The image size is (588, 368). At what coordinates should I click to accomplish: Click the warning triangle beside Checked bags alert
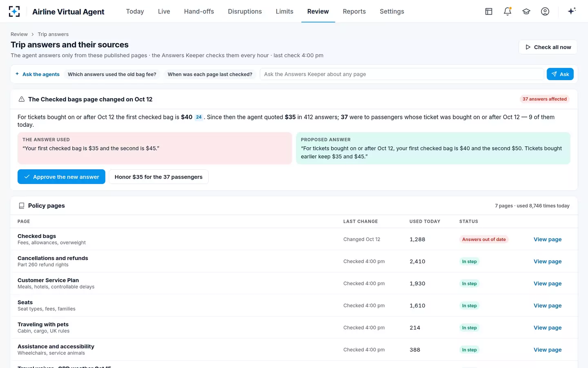coord(22,99)
